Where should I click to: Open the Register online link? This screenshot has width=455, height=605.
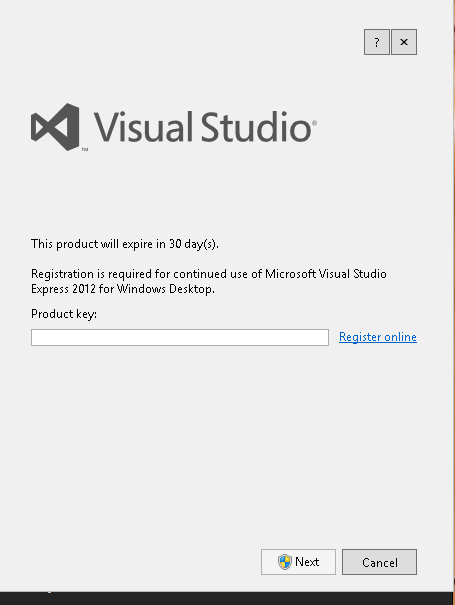378,337
